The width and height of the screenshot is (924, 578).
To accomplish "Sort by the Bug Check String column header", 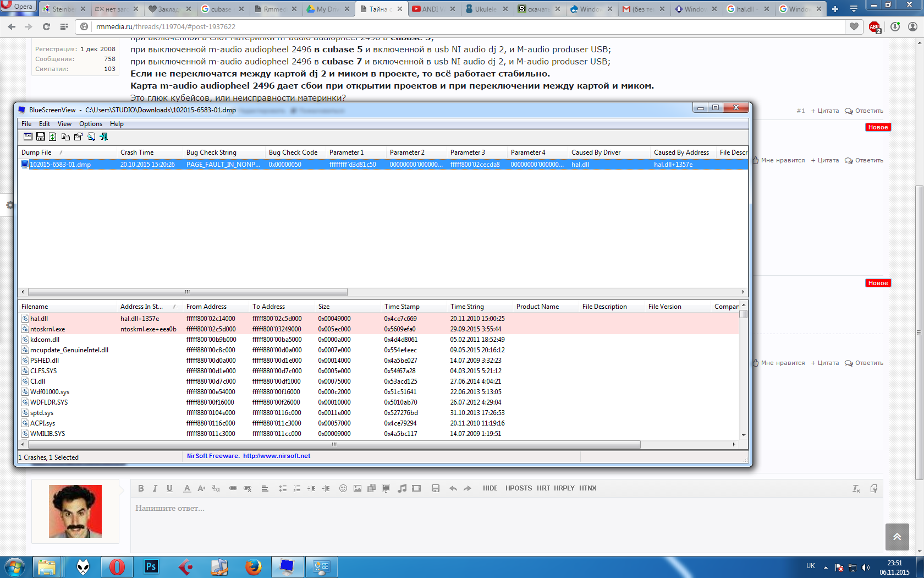I will click(x=224, y=152).
